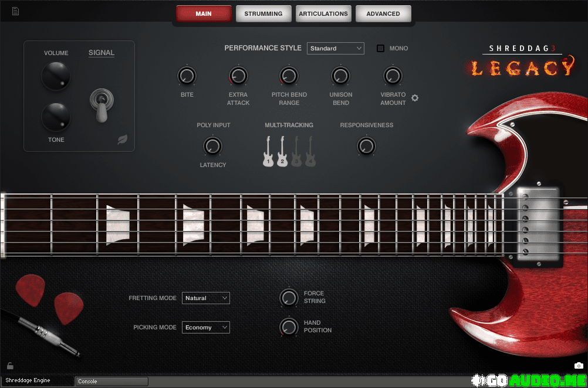
Task: Click the HAND POSITION knob
Action: [289, 326]
